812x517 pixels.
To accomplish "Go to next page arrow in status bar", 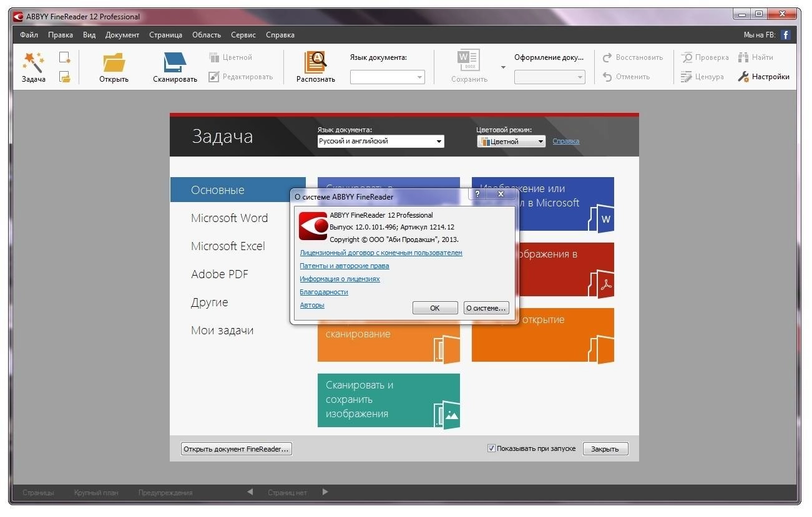I will [325, 492].
